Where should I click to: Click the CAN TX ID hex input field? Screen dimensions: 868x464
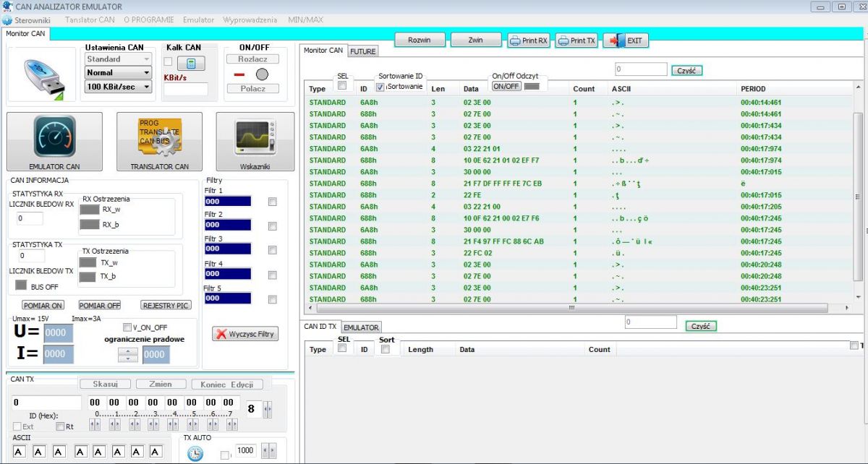(x=46, y=402)
